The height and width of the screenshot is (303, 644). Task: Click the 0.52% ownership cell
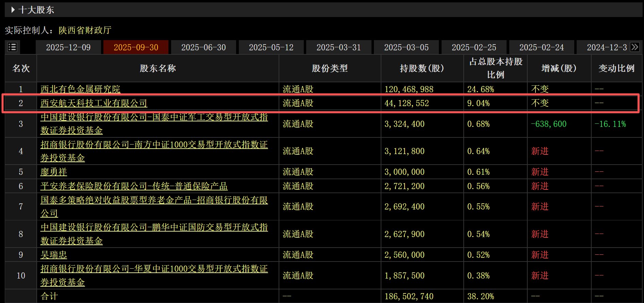tap(478, 255)
